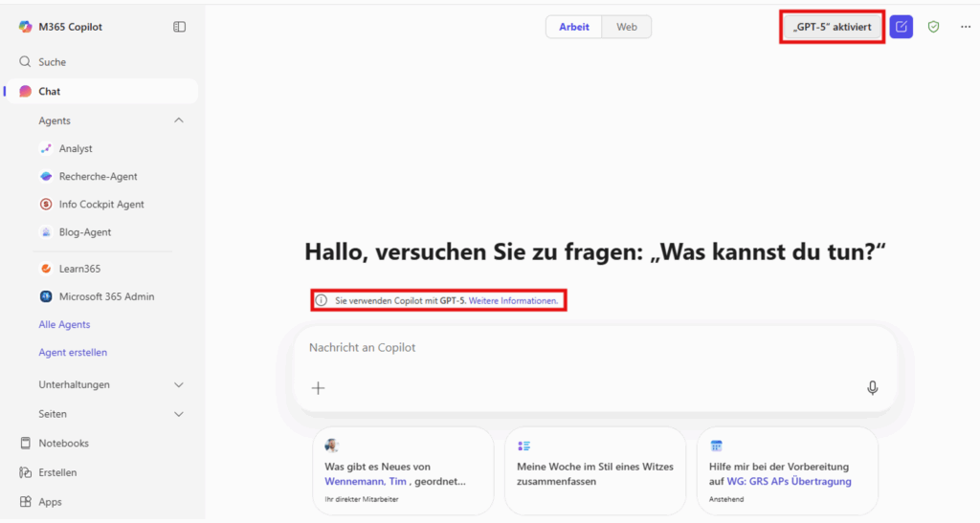Open the Microsoft 365 Admin icon
Viewport: 980px width, 523px height.
pos(46,296)
